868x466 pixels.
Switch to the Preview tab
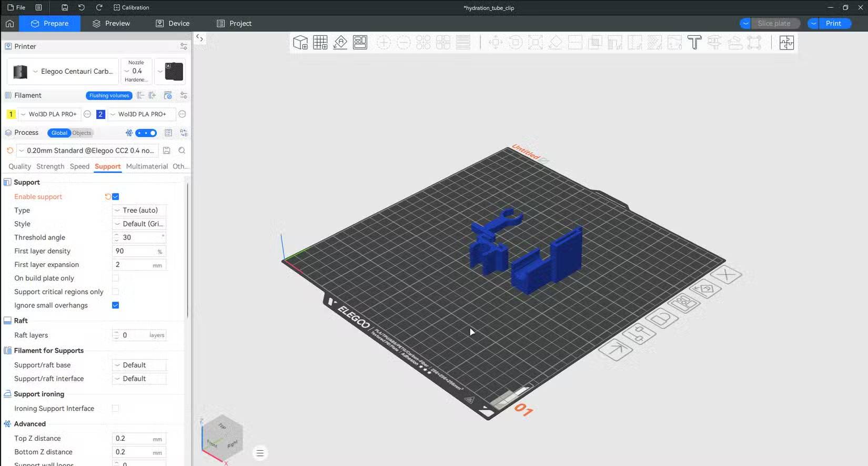tap(111, 23)
